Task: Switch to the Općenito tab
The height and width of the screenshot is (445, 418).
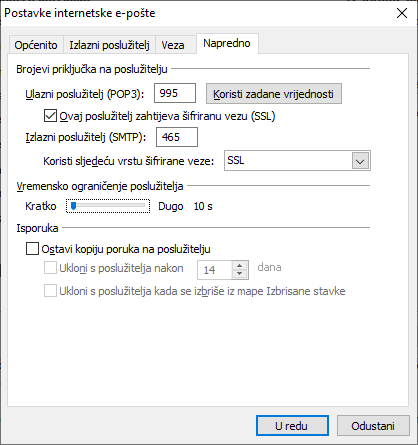Action: 36,45
